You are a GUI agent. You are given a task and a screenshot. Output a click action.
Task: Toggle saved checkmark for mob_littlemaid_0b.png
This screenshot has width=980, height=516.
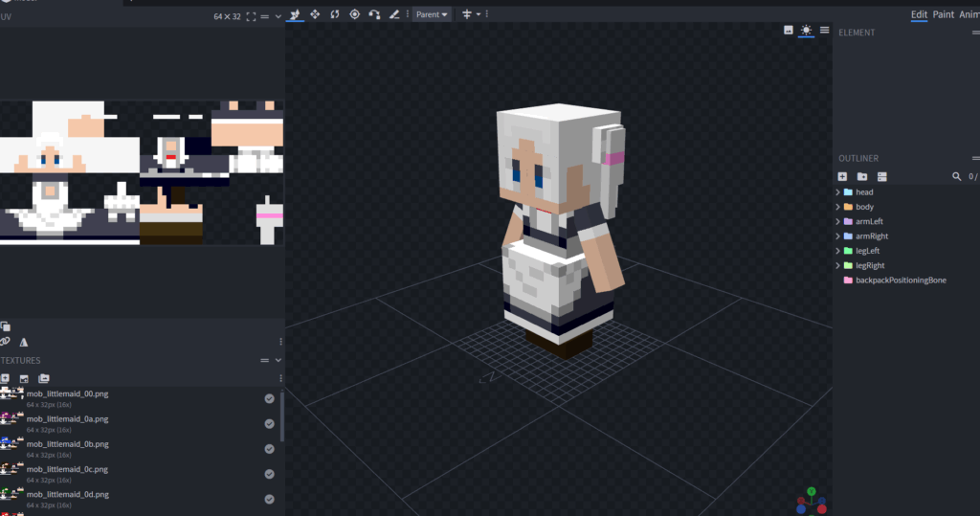(x=269, y=449)
